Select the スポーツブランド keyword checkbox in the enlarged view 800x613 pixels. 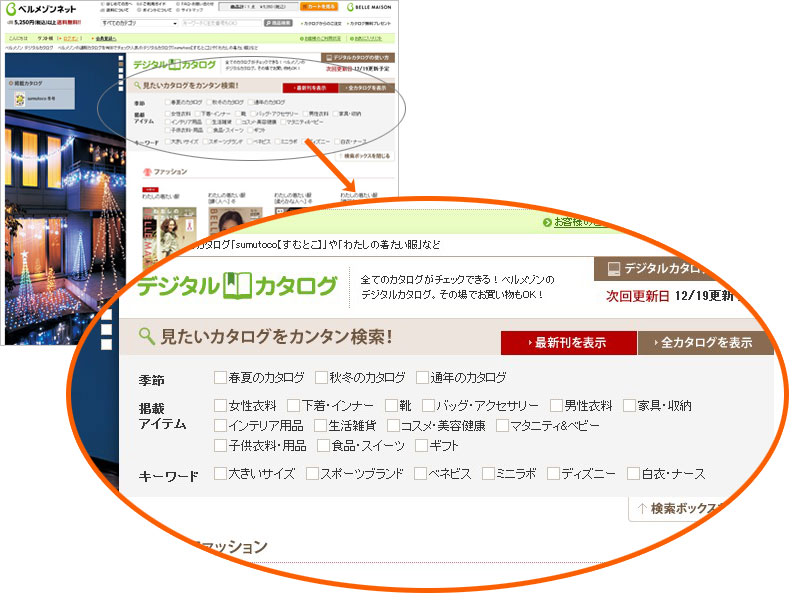[312, 474]
